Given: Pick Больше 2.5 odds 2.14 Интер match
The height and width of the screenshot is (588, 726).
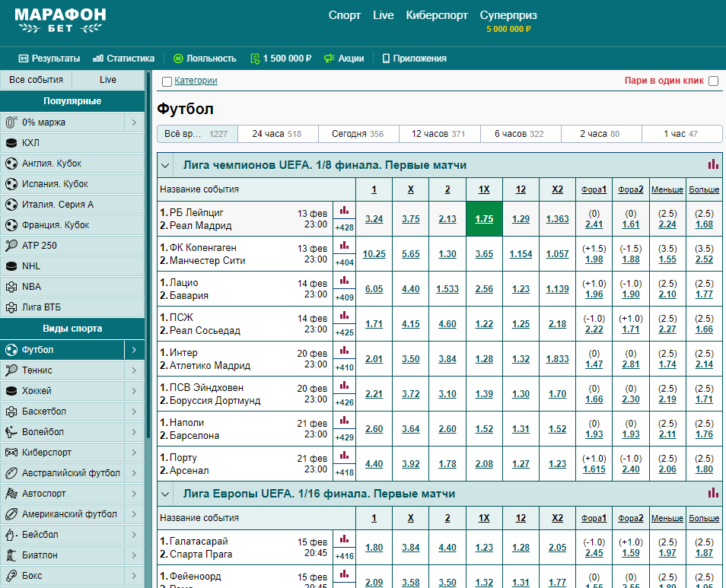Looking at the screenshot, I should coord(704,364).
